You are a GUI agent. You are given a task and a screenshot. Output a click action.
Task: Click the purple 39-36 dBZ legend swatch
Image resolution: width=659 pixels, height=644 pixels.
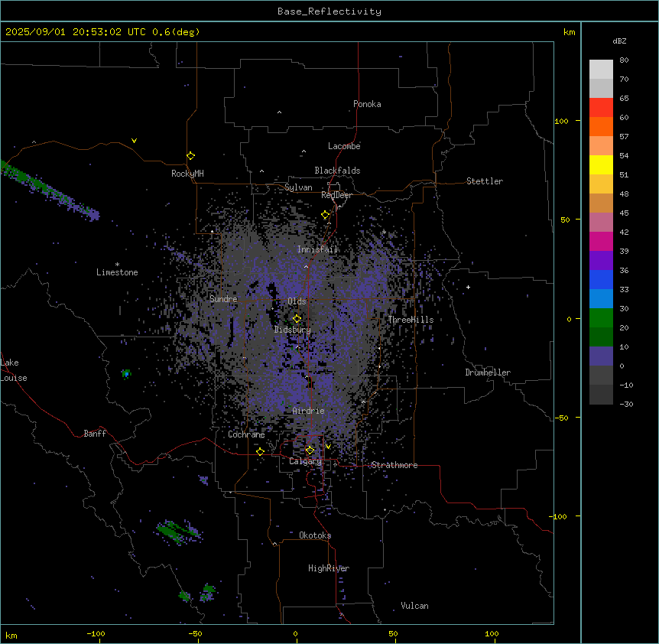[x=601, y=261]
